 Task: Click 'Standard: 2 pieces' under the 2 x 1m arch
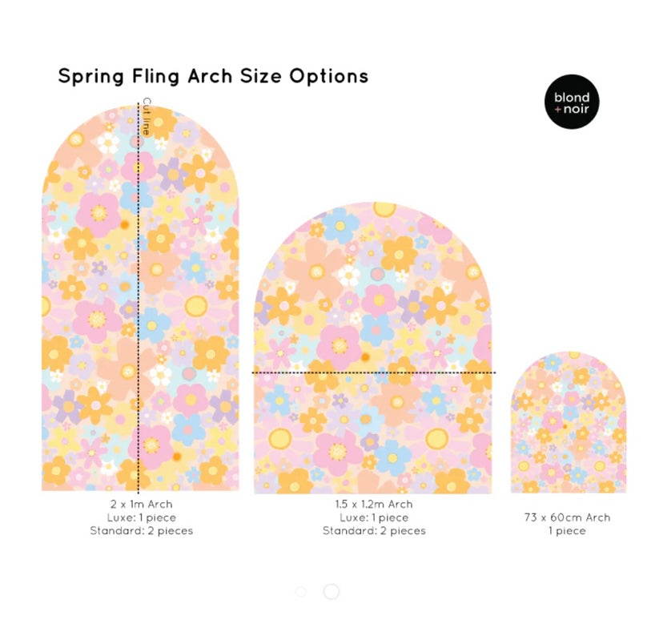[141, 530]
